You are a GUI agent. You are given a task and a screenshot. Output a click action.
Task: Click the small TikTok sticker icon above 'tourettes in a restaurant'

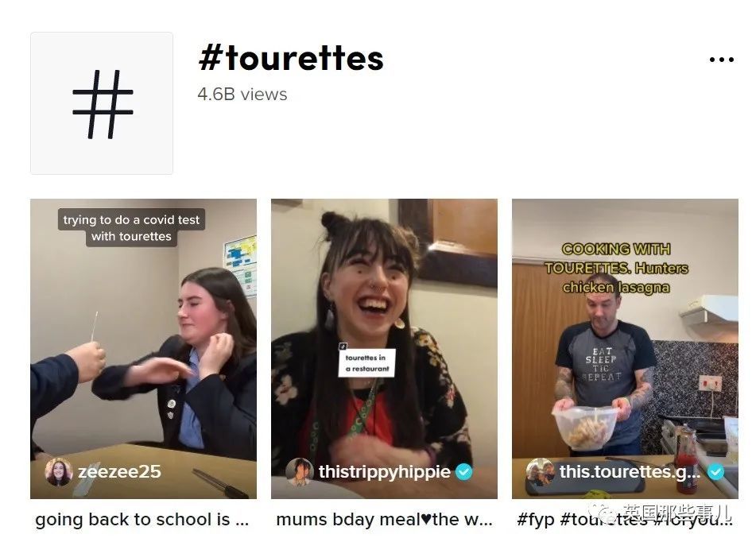point(343,346)
